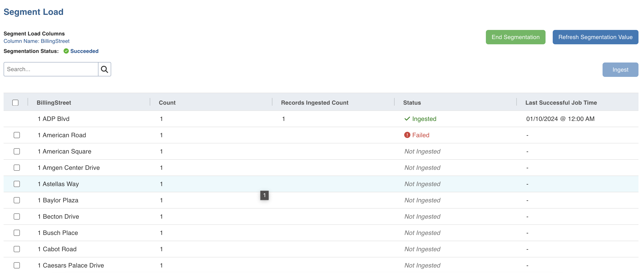Click the Failed status text
Viewport: 644px width, 273px height.
coord(420,135)
